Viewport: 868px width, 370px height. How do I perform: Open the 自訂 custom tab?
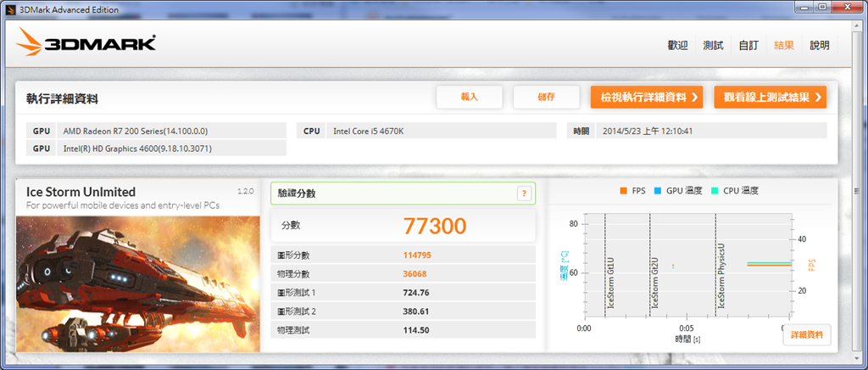(x=748, y=46)
